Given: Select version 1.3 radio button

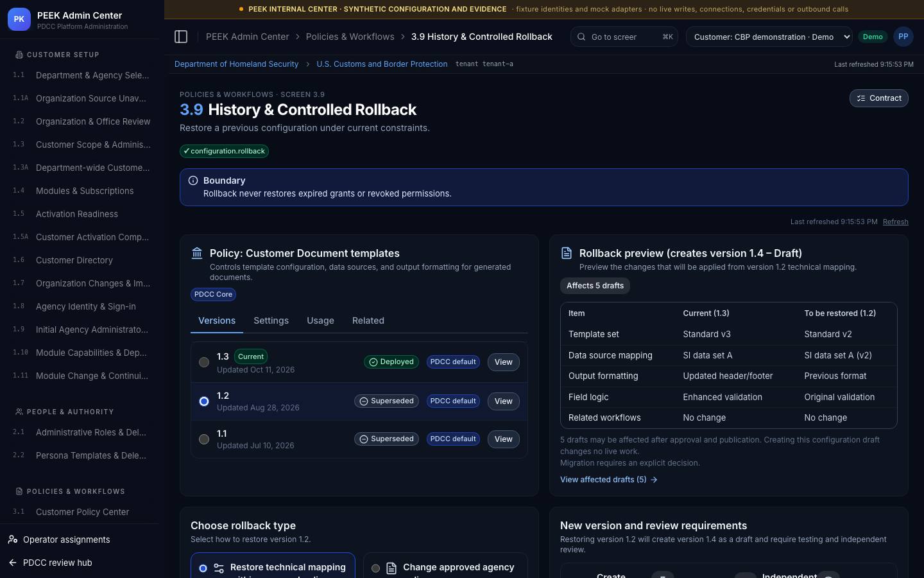Looking at the screenshot, I should [204, 362].
